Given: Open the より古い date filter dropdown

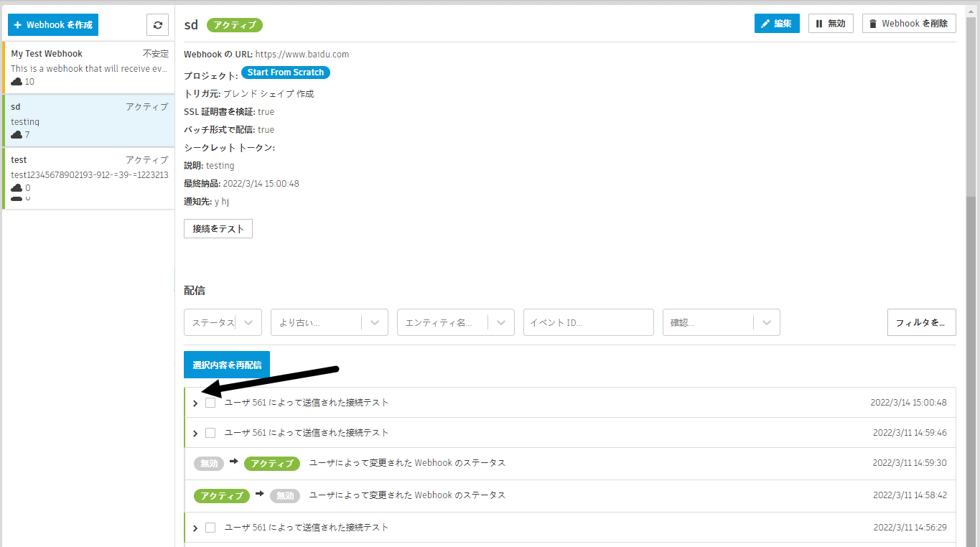Looking at the screenshot, I should coord(329,322).
